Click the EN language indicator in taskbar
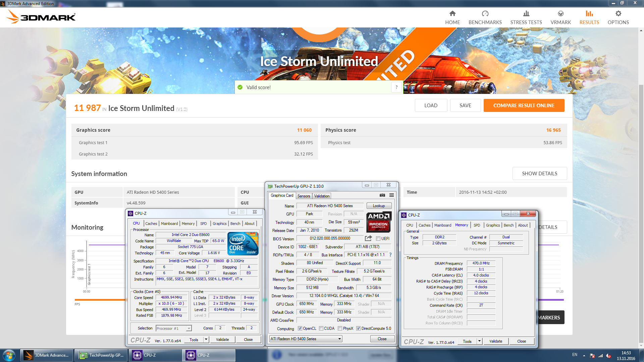 575,355
